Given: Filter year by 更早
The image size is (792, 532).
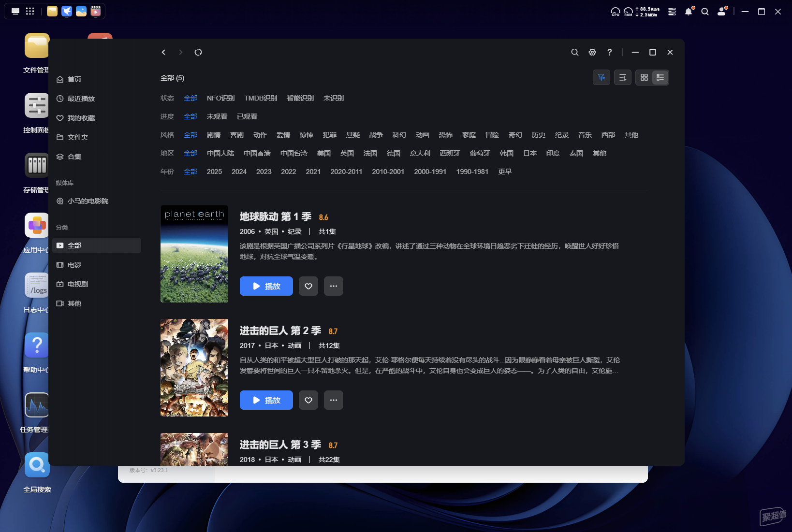Looking at the screenshot, I should point(505,172).
